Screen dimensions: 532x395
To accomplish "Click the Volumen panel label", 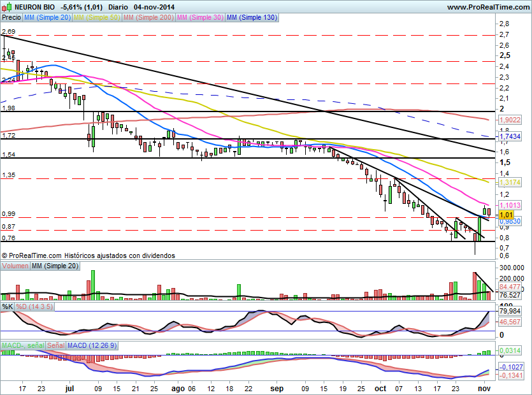I will coord(15,266).
